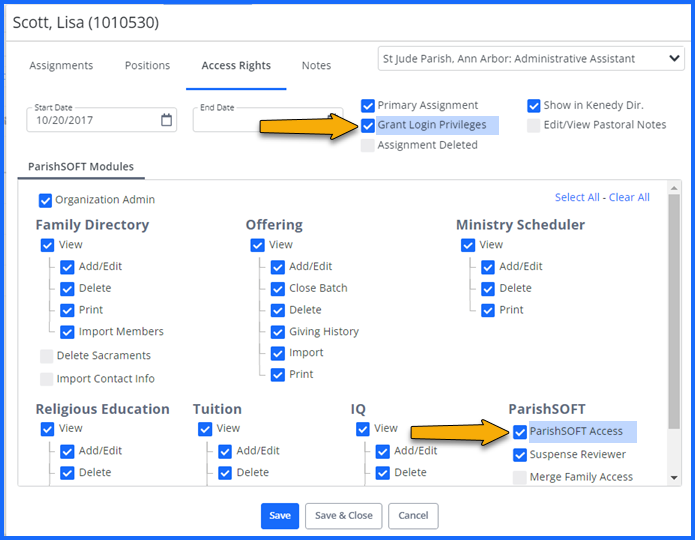Toggle Offering Add/Edit checkbox
This screenshot has height=540, width=695.
[278, 267]
